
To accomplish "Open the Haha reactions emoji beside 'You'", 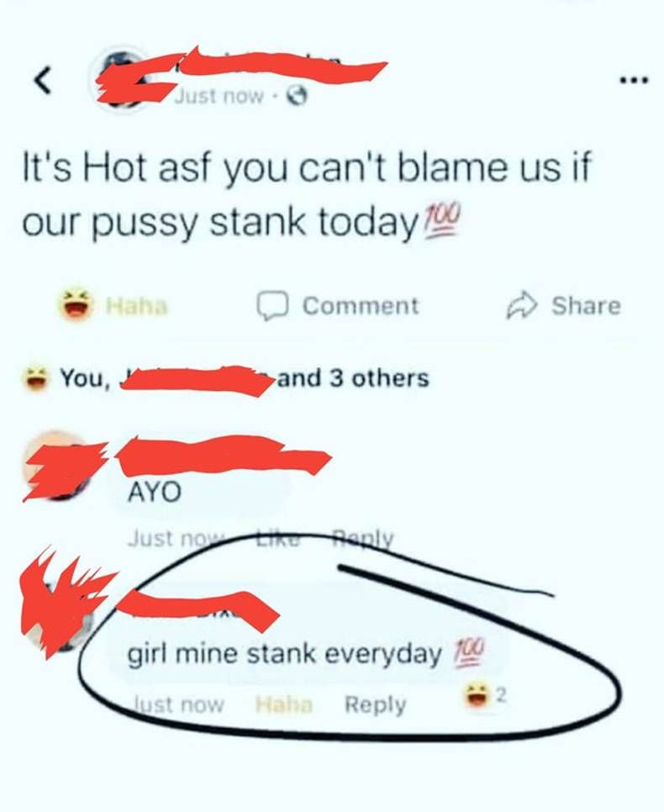I will 35,378.
